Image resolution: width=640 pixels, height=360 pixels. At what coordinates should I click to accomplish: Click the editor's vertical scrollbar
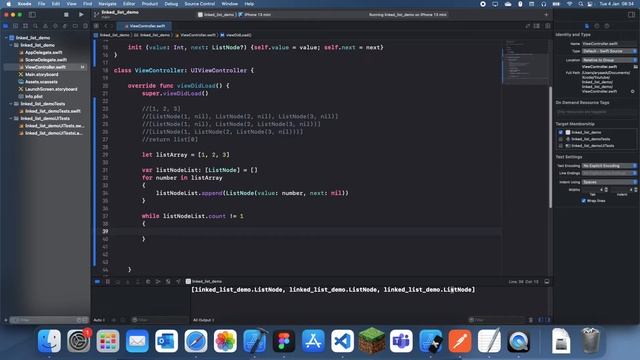pos(550,147)
